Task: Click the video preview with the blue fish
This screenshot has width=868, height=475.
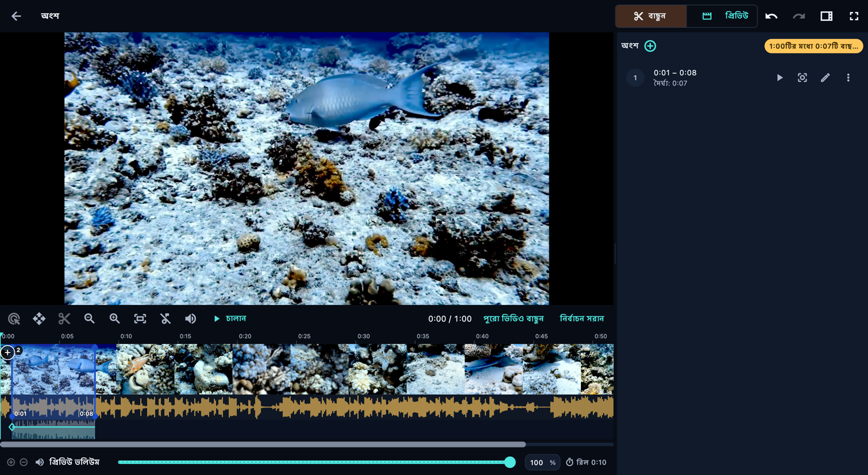Action: click(x=307, y=168)
